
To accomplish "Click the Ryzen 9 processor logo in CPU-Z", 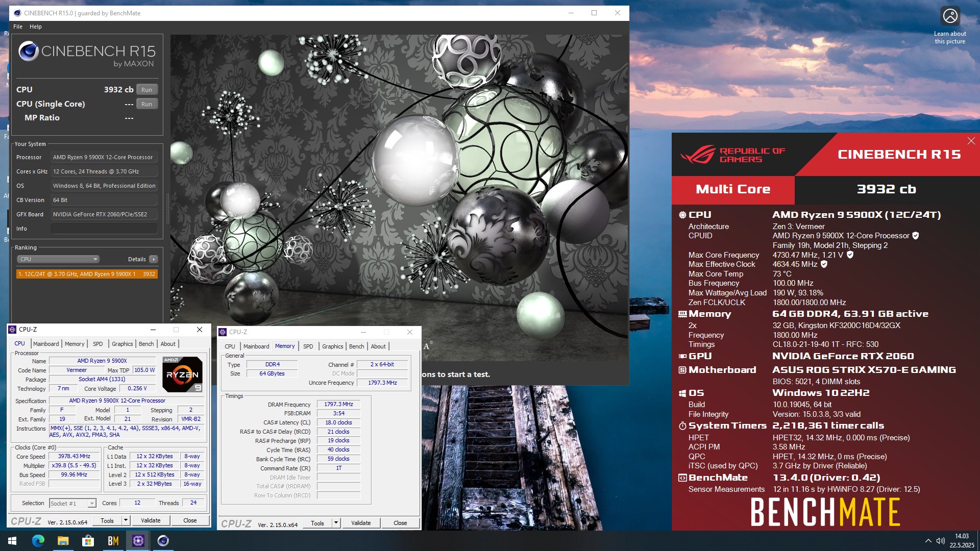I will tap(182, 374).
